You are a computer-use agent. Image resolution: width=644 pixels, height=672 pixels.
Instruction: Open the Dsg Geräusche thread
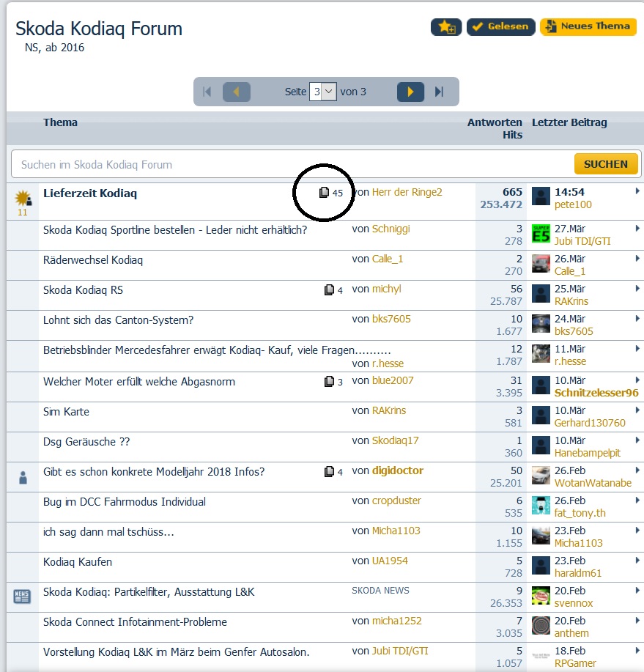tap(86, 442)
